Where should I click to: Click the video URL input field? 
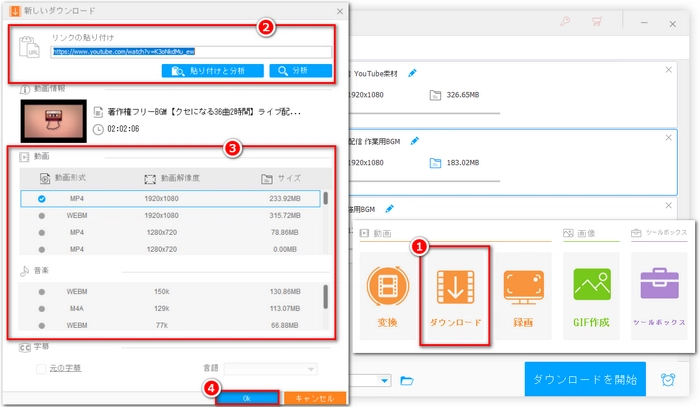click(190, 51)
